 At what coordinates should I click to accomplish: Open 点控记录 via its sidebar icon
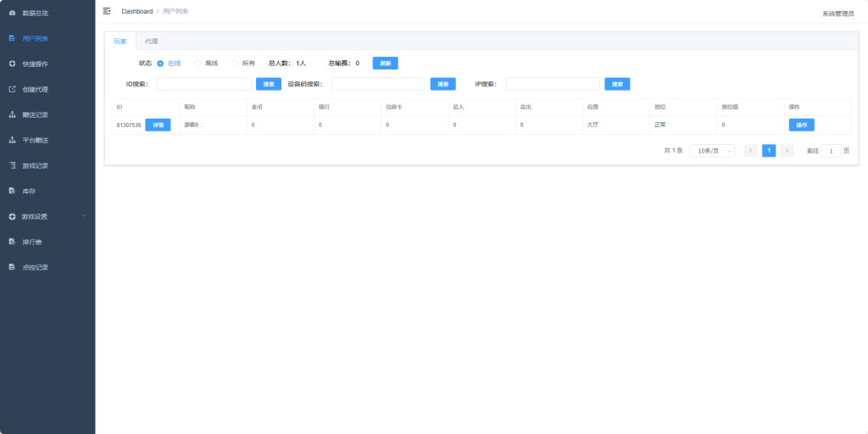12,267
